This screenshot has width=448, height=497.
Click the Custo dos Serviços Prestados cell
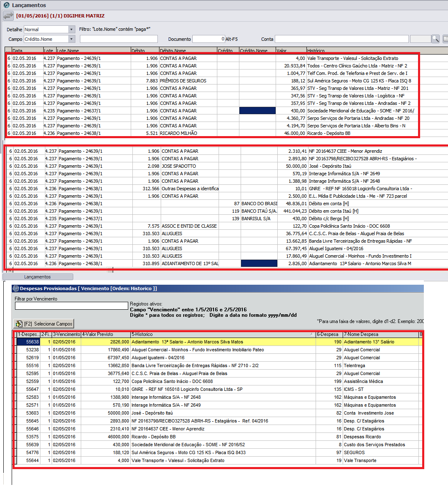(x=381, y=445)
